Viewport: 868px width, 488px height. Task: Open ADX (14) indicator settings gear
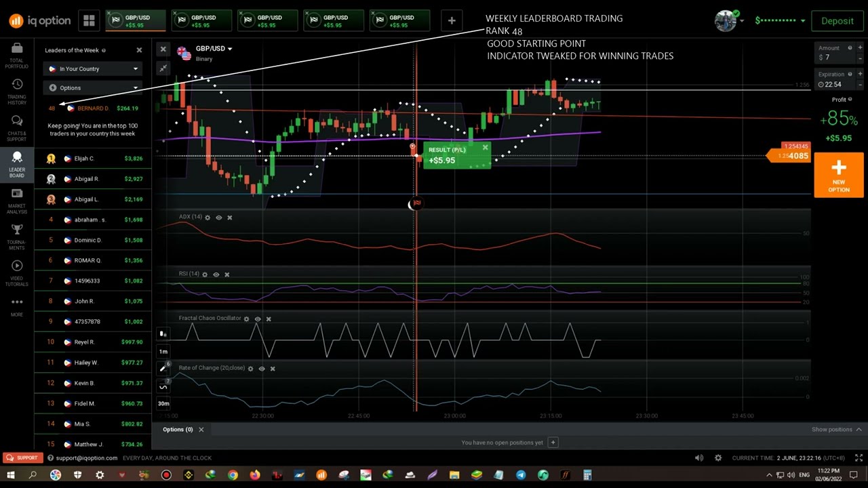click(x=208, y=218)
